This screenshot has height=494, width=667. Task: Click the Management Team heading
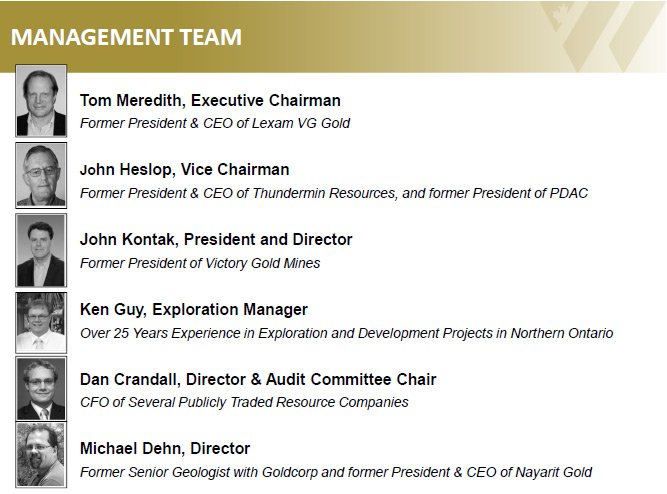126,37
